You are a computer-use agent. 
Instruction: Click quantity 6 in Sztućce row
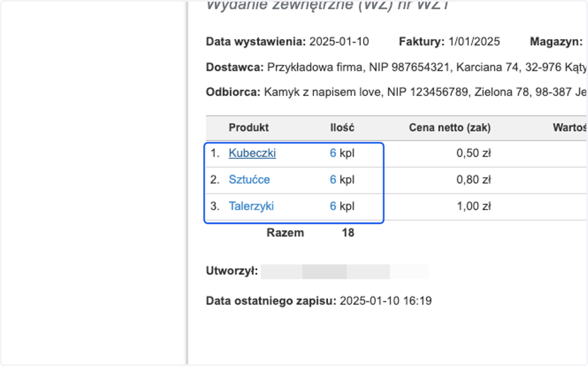click(x=333, y=180)
